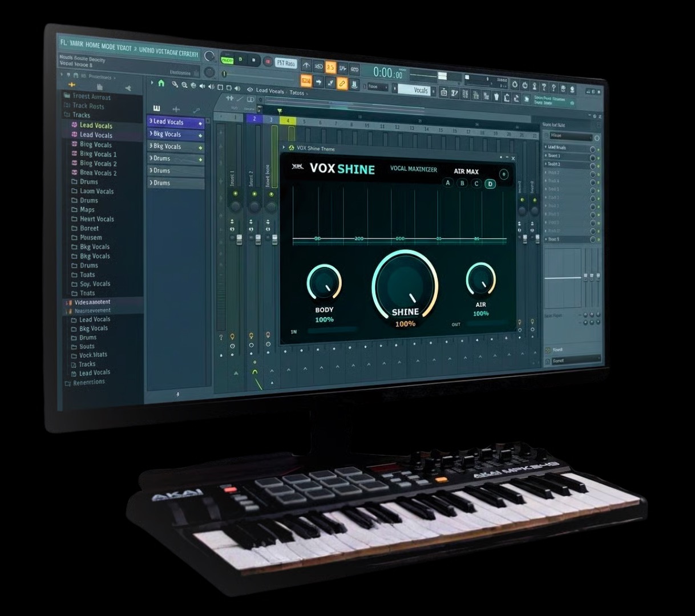The image size is (695, 616).
Task: Click the BODY knob in VOX Shine
Action: tap(324, 282)
